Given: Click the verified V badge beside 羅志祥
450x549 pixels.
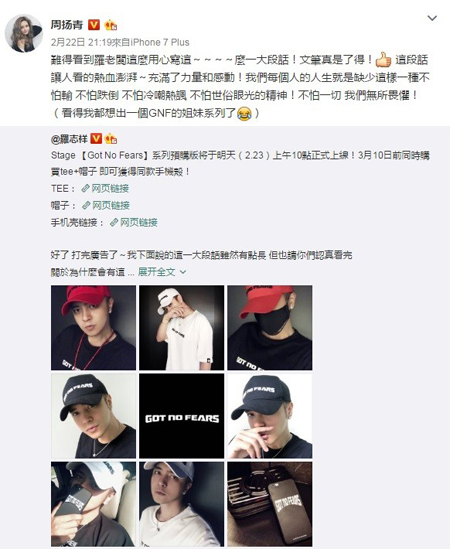Looking at the screenshot, I should (96, 139).
